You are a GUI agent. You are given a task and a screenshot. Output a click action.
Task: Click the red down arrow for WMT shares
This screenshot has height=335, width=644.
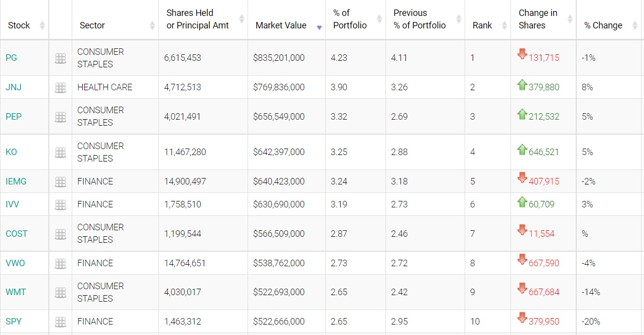click(x=522, y=288)
